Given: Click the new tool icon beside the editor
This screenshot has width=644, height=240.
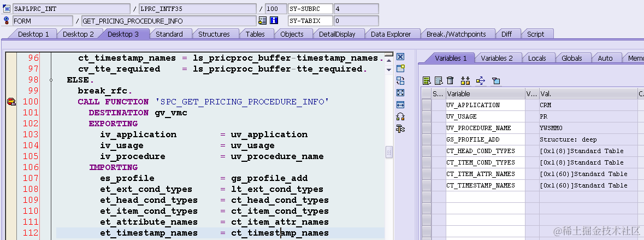Looking at the screenshot, I should coord(400,69).
